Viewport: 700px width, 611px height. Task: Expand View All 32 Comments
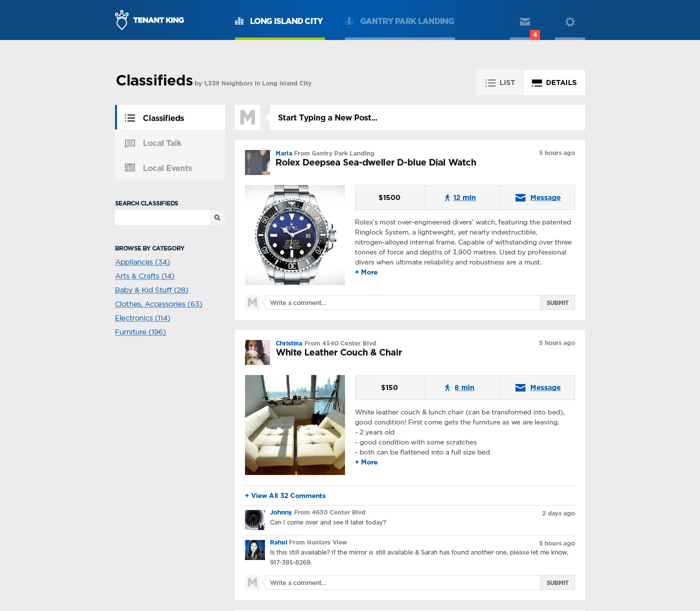point(285,495)
